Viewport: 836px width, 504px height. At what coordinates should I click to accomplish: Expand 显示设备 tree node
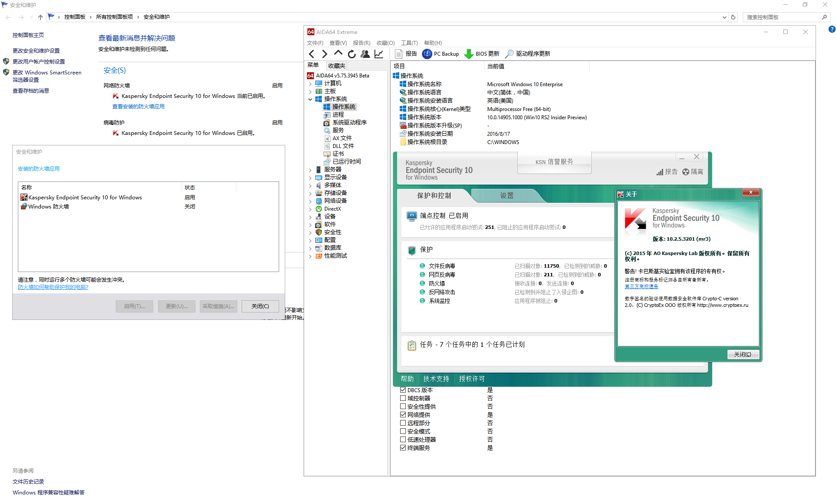click(310, 178)
